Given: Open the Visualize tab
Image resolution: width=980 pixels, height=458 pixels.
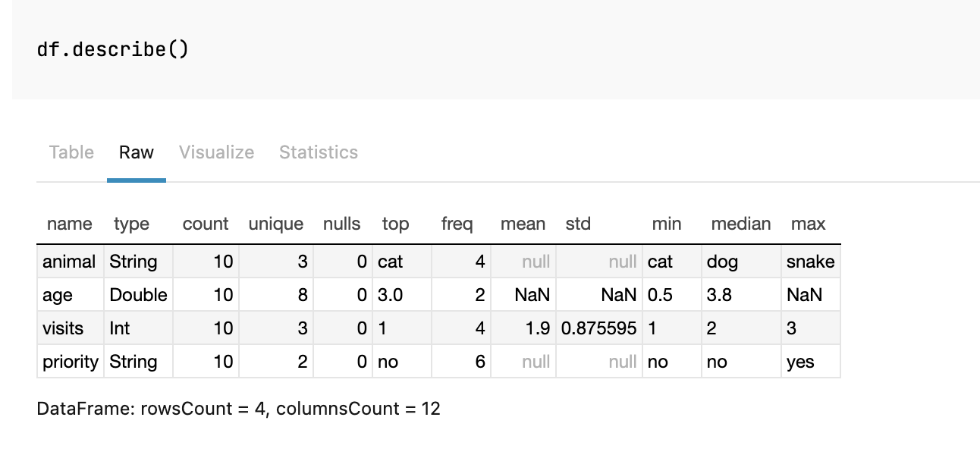Looking at the screenshot, I should tap(216, 152).
